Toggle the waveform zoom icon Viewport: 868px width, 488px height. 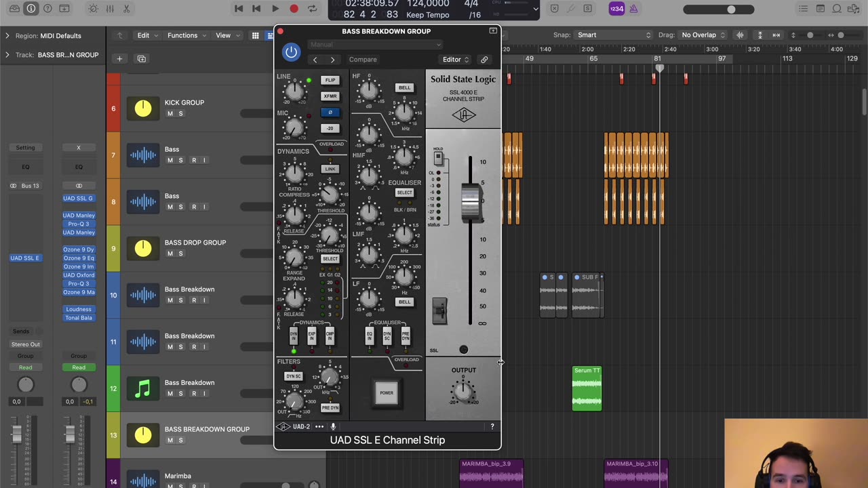coord(740,35)
